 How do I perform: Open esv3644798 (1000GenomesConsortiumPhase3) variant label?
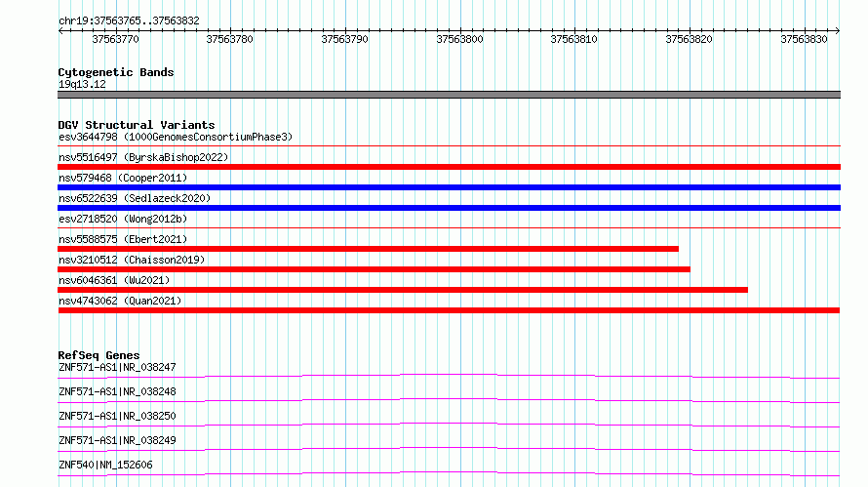click(x=176, y=137)
